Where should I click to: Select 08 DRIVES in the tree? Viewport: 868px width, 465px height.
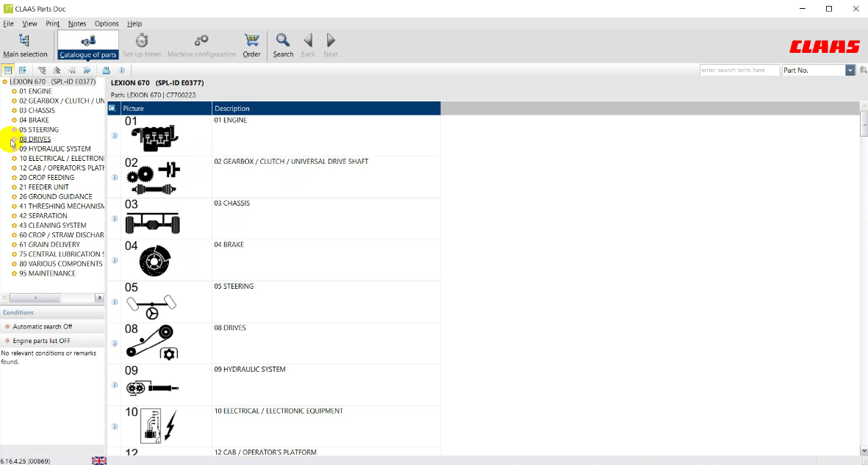coord(35,140)
